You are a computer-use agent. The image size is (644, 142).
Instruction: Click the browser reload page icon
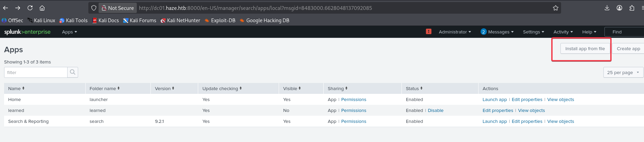click(x=30, y=8)
